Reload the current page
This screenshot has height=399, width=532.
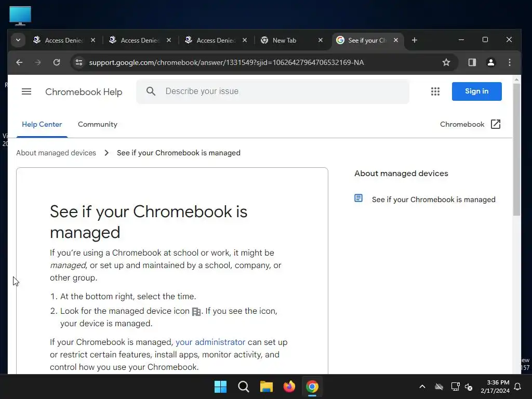[56, 62]
